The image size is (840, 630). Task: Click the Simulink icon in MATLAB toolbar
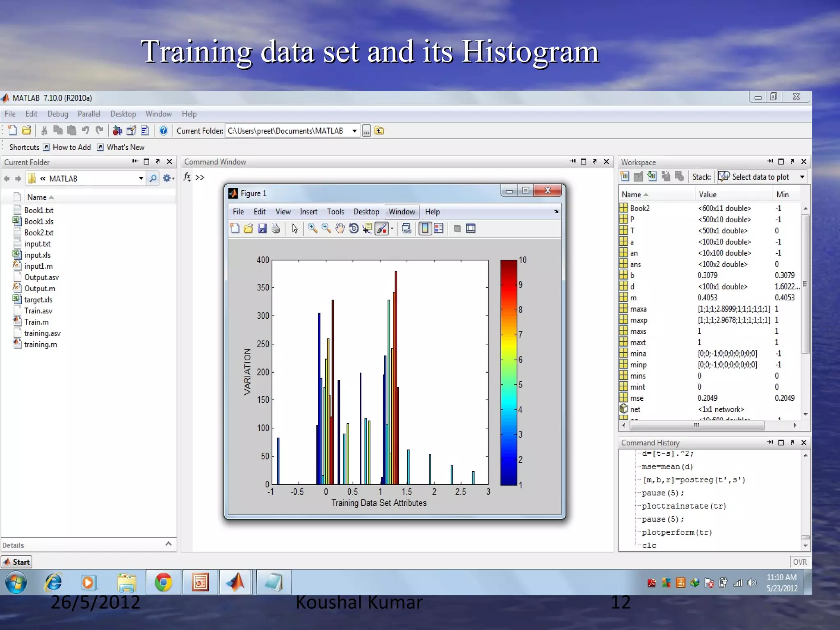pos(117,130)
